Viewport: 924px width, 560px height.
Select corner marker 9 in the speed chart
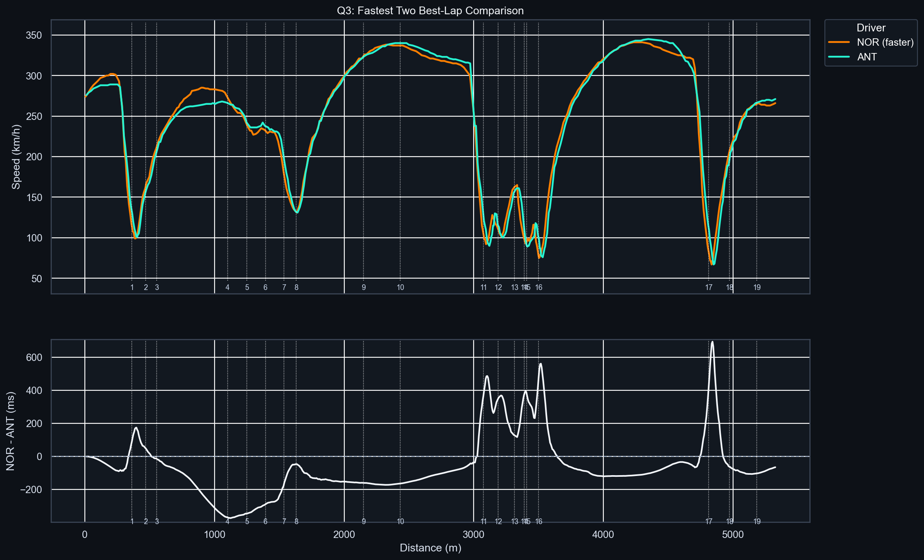point(364,288)
